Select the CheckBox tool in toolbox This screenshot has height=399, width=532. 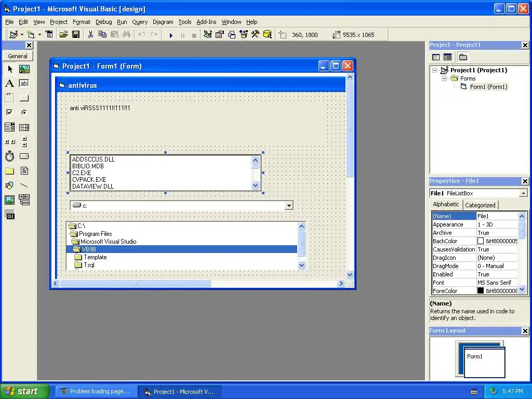tap(10, 112)
